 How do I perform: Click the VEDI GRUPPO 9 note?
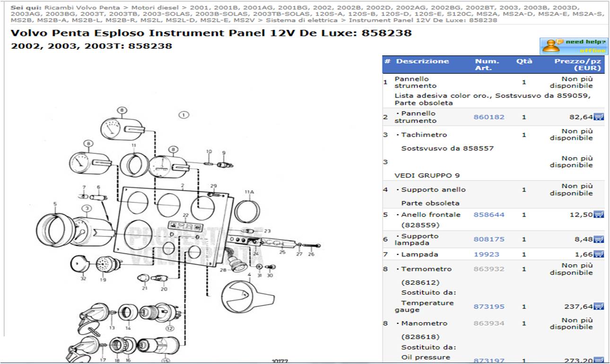point(427,175)
